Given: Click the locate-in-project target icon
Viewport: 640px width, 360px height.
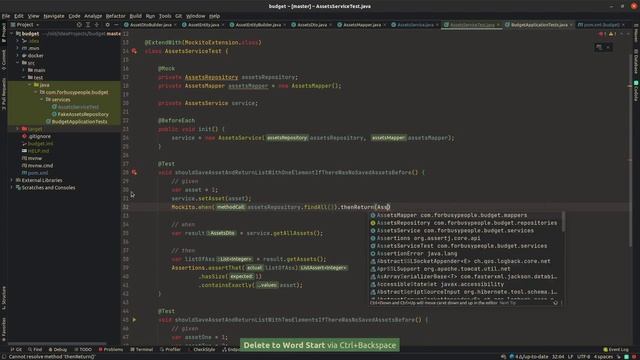Looking at the screenshot, I should click(79, 25).
